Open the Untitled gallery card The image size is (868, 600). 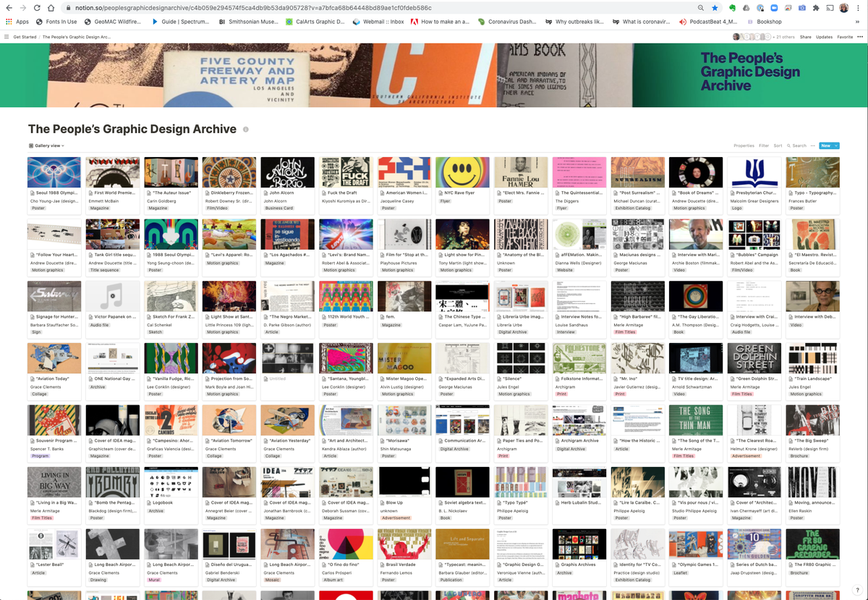pyautogui.click(x=287, y=371)
